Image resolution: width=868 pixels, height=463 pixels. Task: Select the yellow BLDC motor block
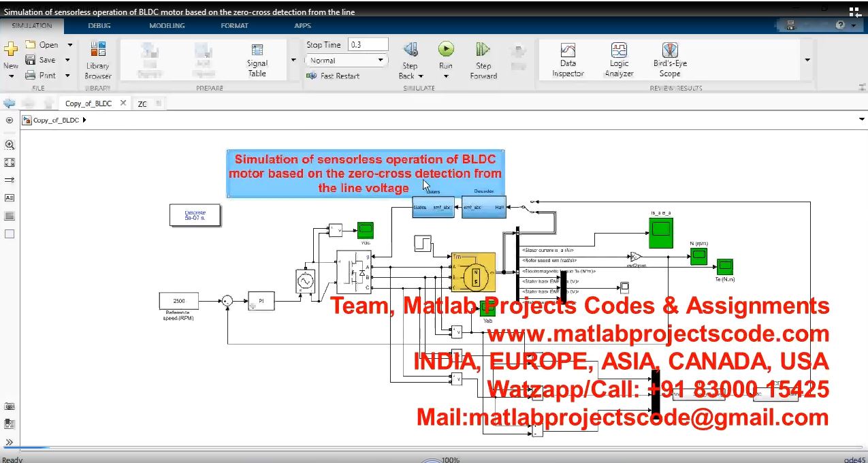click(x=473, y=272)
